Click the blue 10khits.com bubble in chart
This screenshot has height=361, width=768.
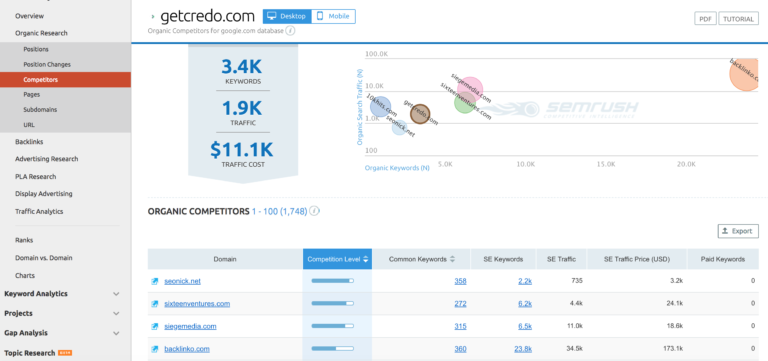[381, 106]
